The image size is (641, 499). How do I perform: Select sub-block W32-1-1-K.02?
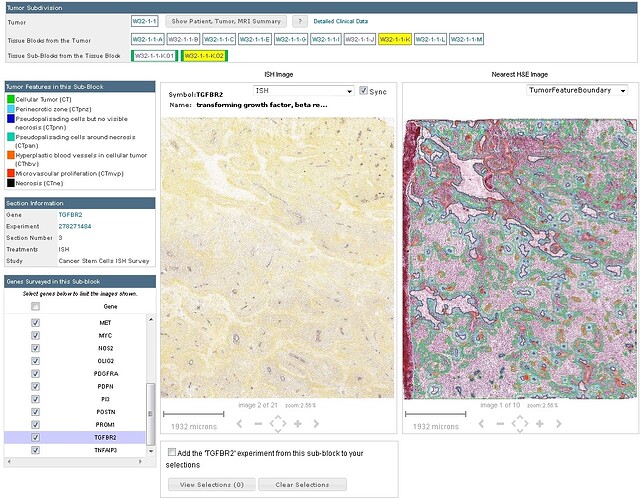pos(204,56)
